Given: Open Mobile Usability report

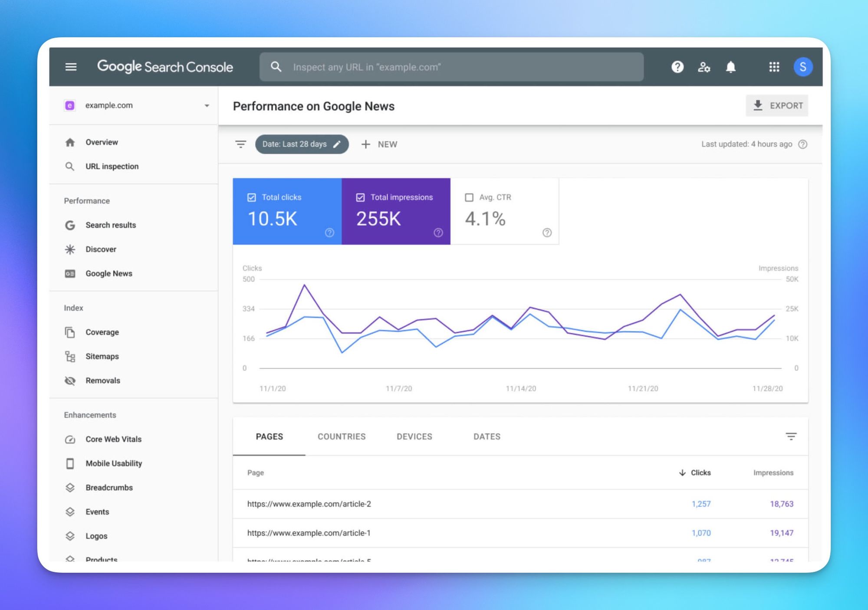Looking at the screenshot, I should pyautogui.click(x=114, y=463).
